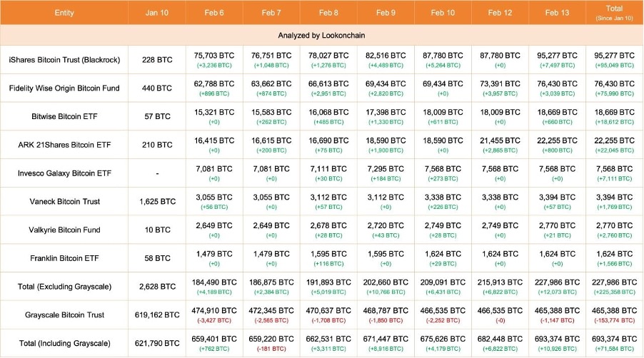The height and width of the screenshot is (358, 644).
Task: Select the Invesco Galaxy Bitcoin ETF label
Action: pos(64,173)
